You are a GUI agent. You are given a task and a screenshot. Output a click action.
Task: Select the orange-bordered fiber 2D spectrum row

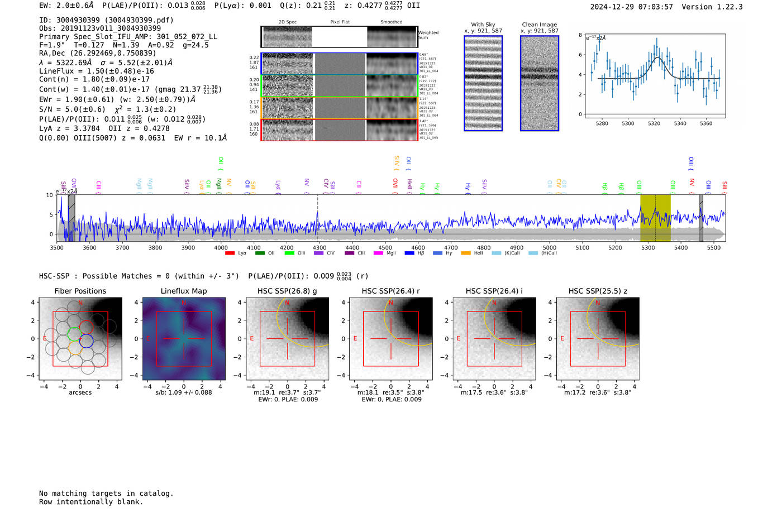339,108
